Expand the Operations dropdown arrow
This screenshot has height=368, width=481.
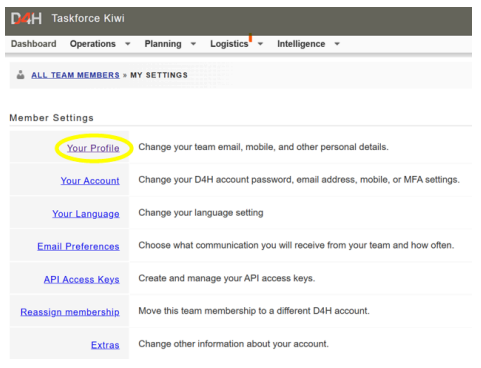(127, 44)
